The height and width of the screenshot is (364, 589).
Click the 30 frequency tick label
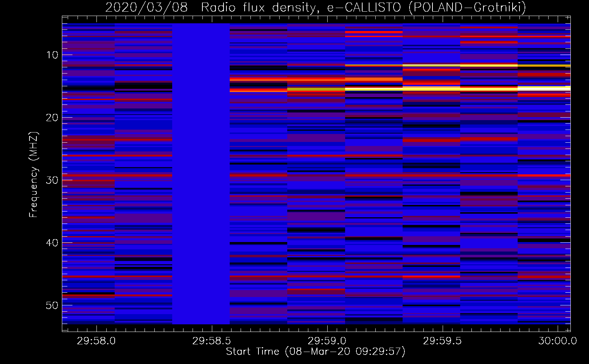click(52, 180)
